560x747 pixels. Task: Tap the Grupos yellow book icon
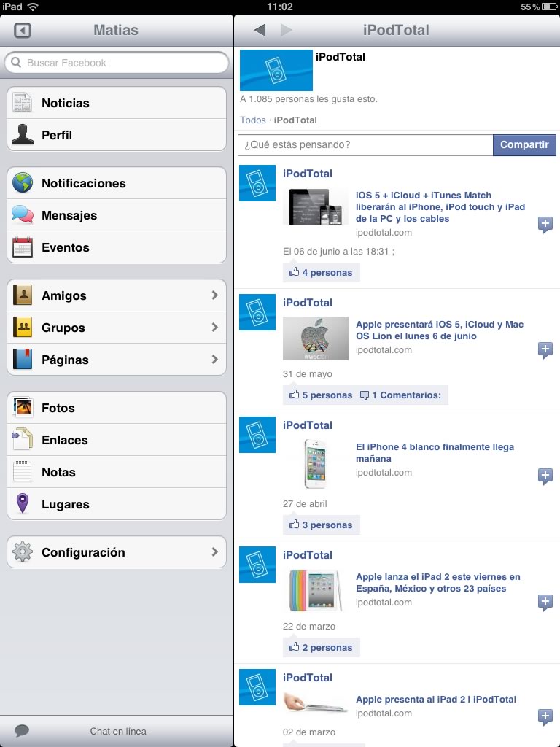point(23,328)
